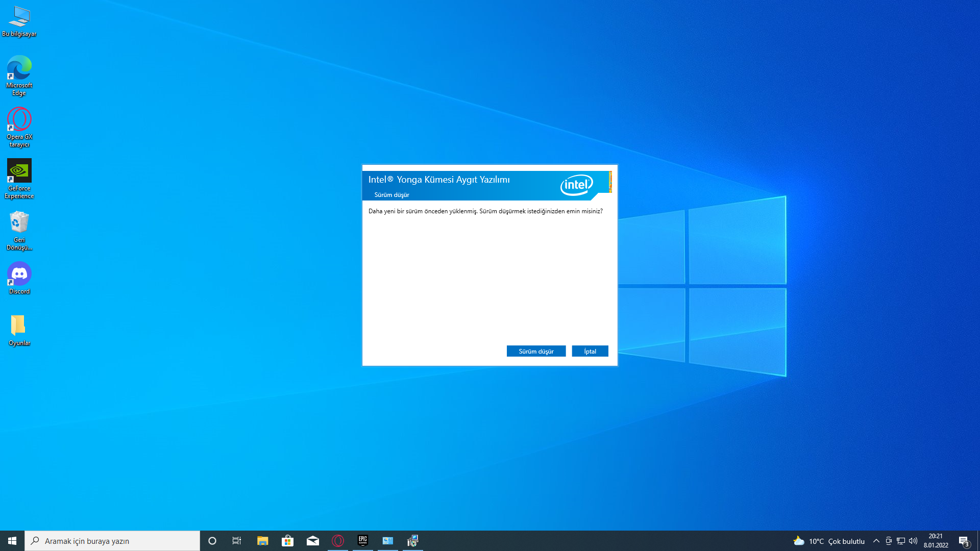
Task: Click the Sürüm düşür button
Action: [536, 351]
